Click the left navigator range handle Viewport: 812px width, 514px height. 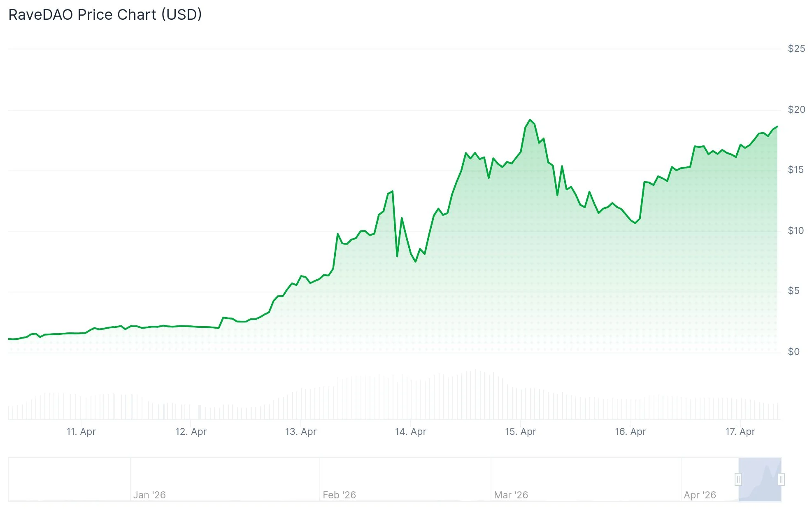pos(738,479)
